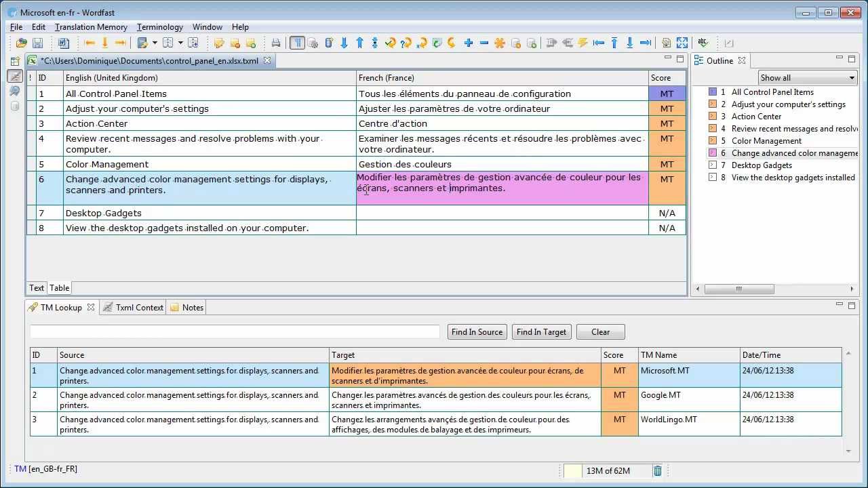
Task: Click the blue arrow-to-right-edge icon
Action: pyautogui.click(x=646, y=43)
